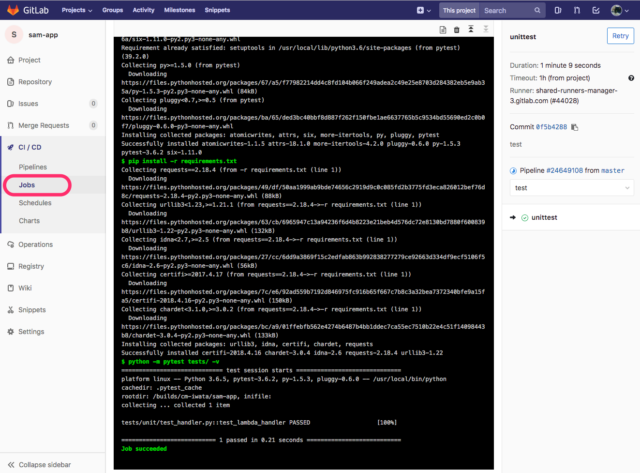Open Groups in top navigation
The height and width of the screenshot is (473, 640).
(113, 10)
